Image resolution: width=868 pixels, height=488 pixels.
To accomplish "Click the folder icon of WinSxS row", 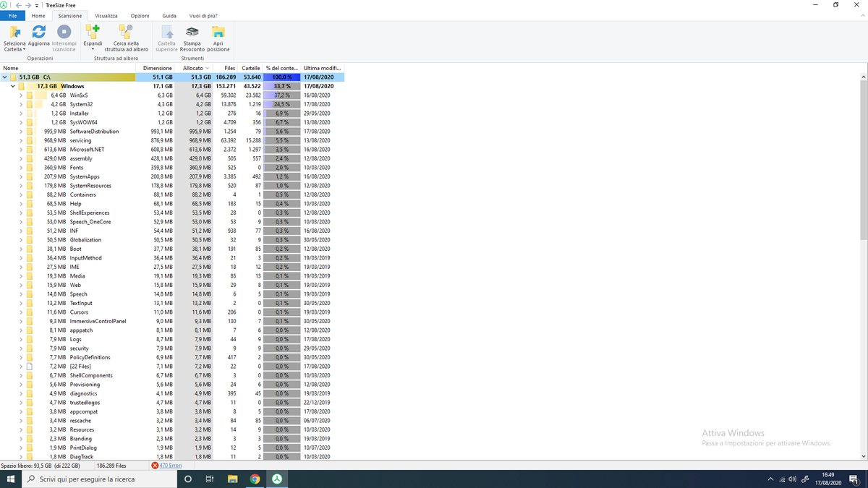I will coord(30,95).
